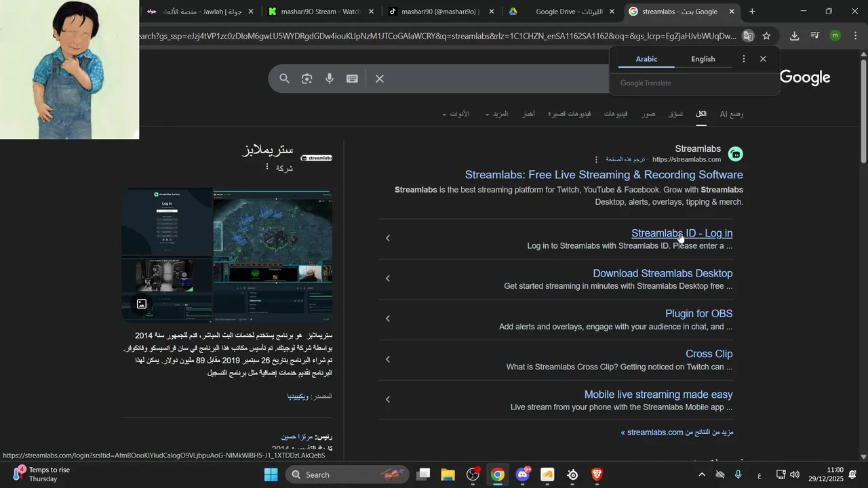Switch input language indicator in tray
Image resolution: width=868 pixels, height=488 pixels.
click(x=759, y=475)
